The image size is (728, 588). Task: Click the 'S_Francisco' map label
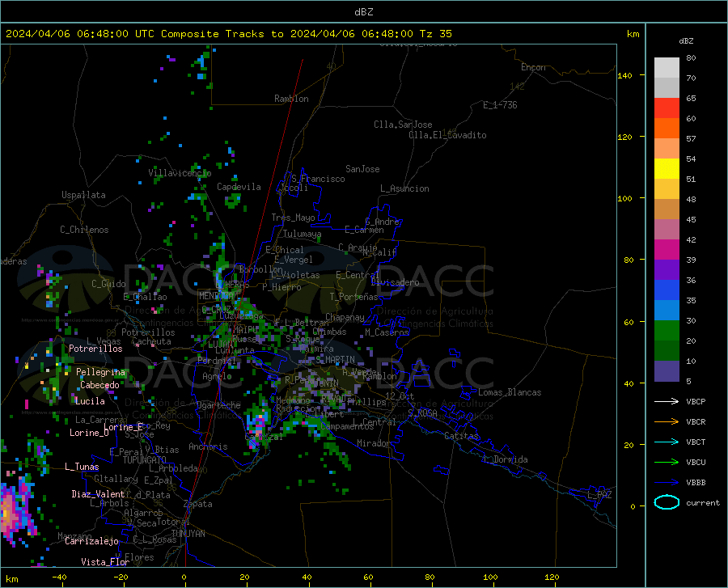point(318,179)
